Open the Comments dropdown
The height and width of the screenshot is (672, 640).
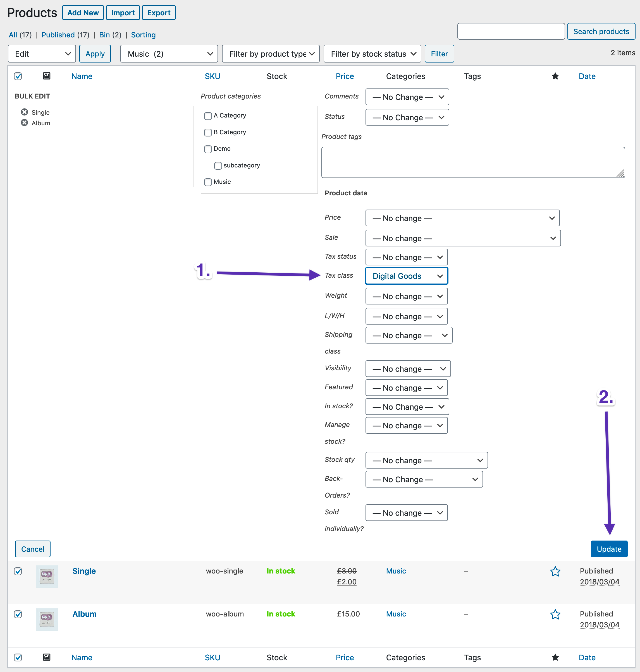click(407, 97)
